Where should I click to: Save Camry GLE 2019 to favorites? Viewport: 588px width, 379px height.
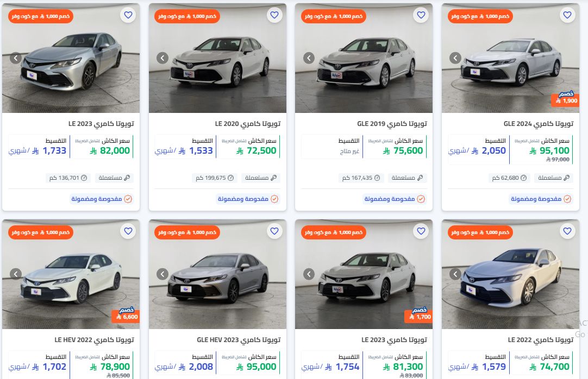coord(421,15)
